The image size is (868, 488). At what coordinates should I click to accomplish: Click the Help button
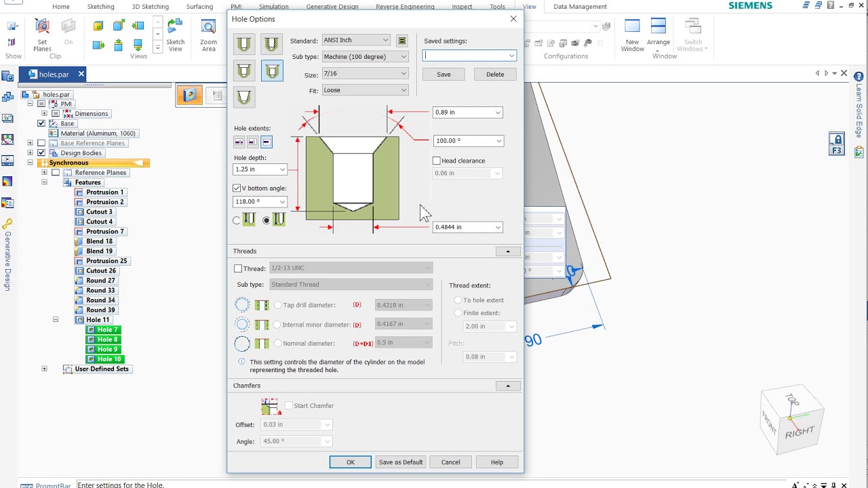point(497,462)
